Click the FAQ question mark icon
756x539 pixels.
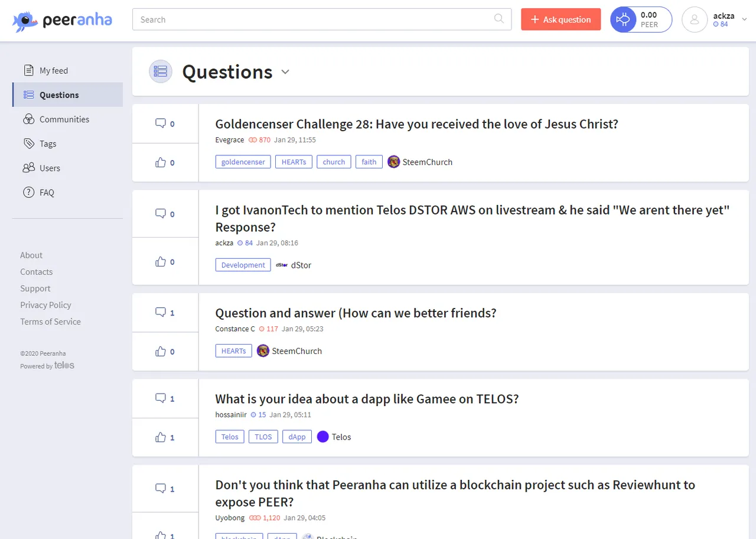click(28, 192)
